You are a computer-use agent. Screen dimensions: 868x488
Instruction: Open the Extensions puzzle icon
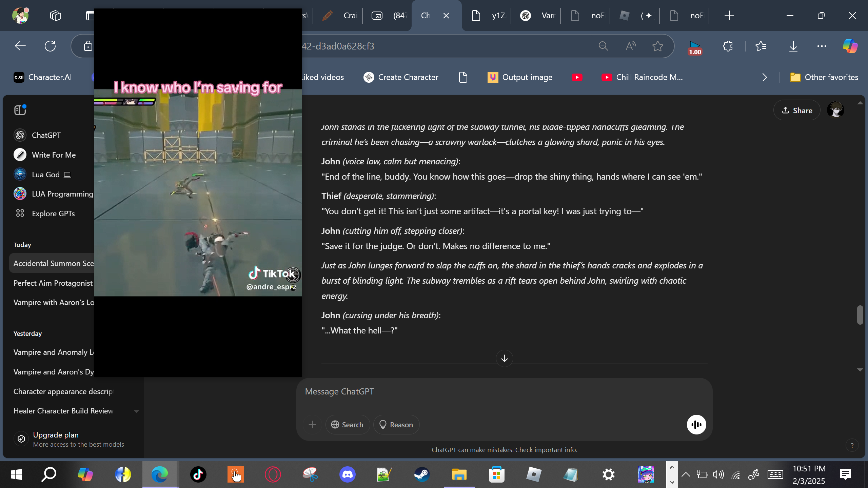(728, 46)
